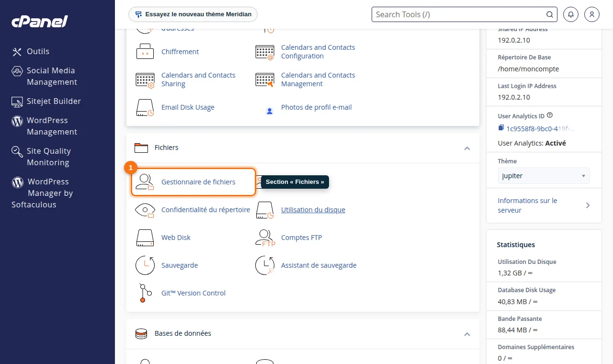Click the search magnifier icon

click(550, 14)
